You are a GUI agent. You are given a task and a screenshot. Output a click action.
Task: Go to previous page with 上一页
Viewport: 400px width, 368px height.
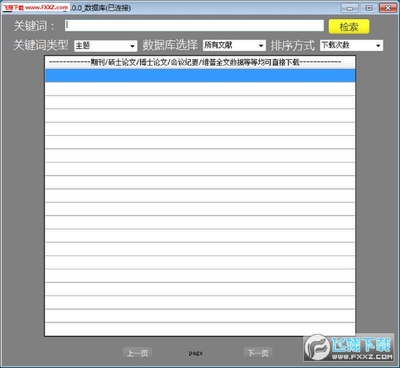[137, 353]
